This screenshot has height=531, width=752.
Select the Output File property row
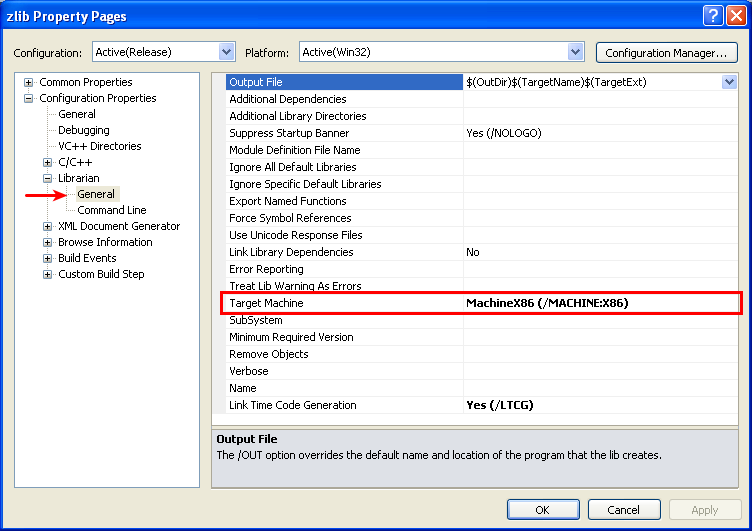(x=482, y=82)
